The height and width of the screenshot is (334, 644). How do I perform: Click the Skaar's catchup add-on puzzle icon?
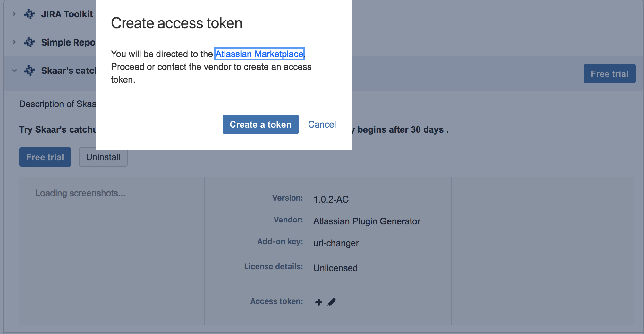click(30, 71)
